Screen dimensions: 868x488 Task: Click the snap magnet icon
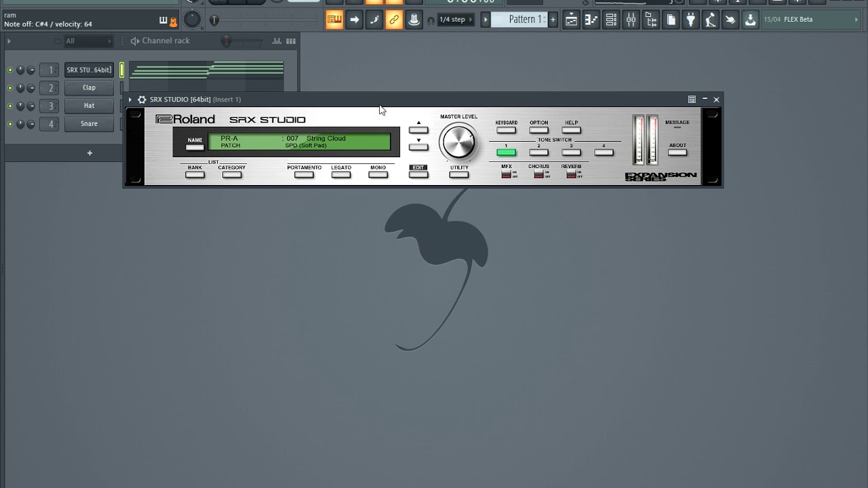point(431,20)
